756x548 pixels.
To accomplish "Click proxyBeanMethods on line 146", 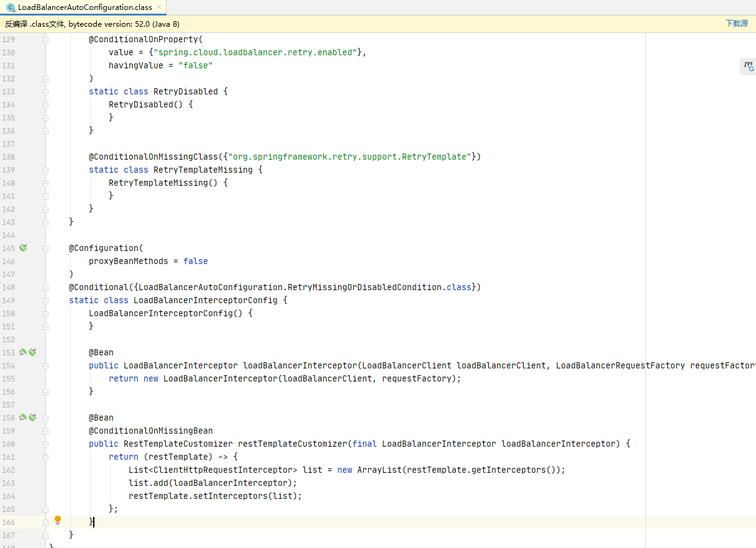I will [x=129, y=261].
